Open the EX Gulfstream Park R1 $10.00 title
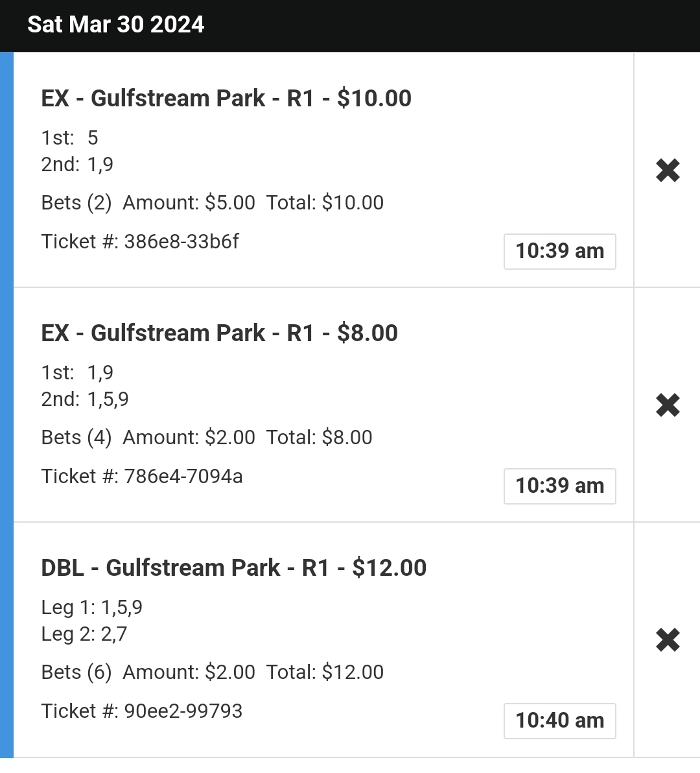This screenshot has width=700, height=773. click(x=226, y=98)
